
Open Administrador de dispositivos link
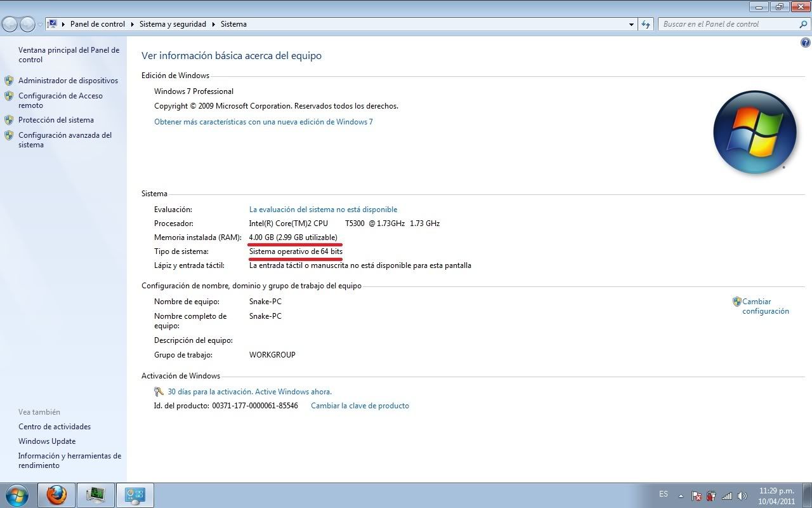click(68, 81)
